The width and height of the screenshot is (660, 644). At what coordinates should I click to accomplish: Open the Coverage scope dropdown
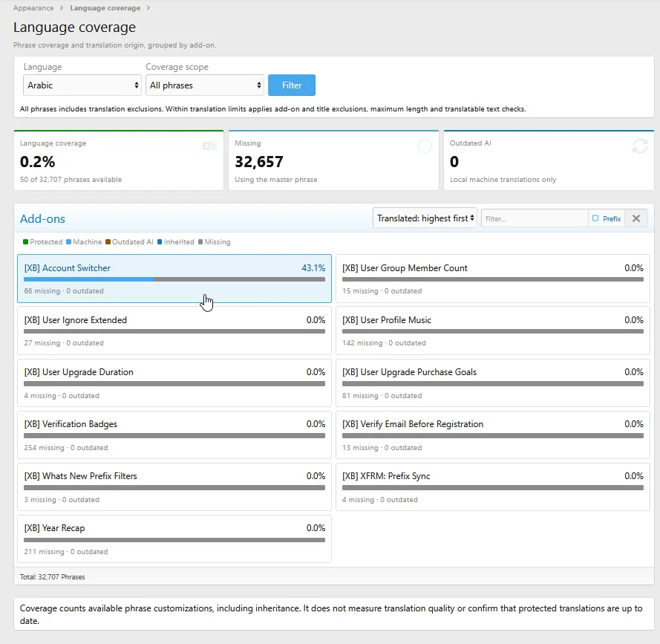[205, 85]
